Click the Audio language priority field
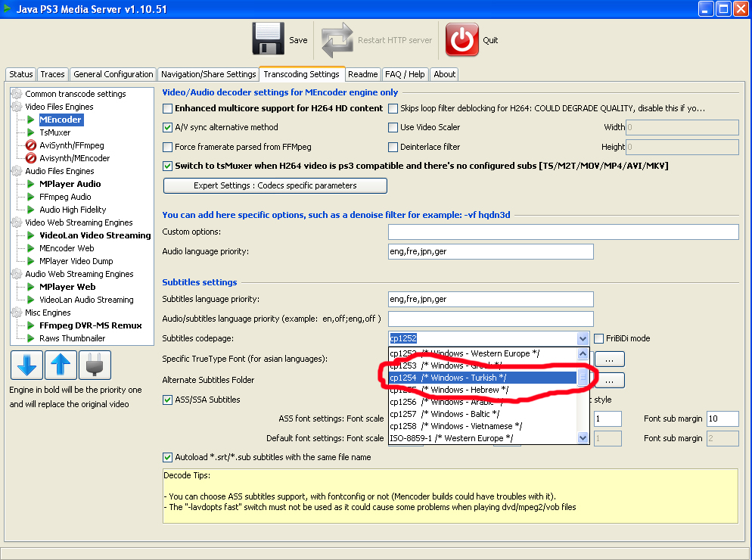The width and height of the screenshot is (752, 560). (491, 251)
